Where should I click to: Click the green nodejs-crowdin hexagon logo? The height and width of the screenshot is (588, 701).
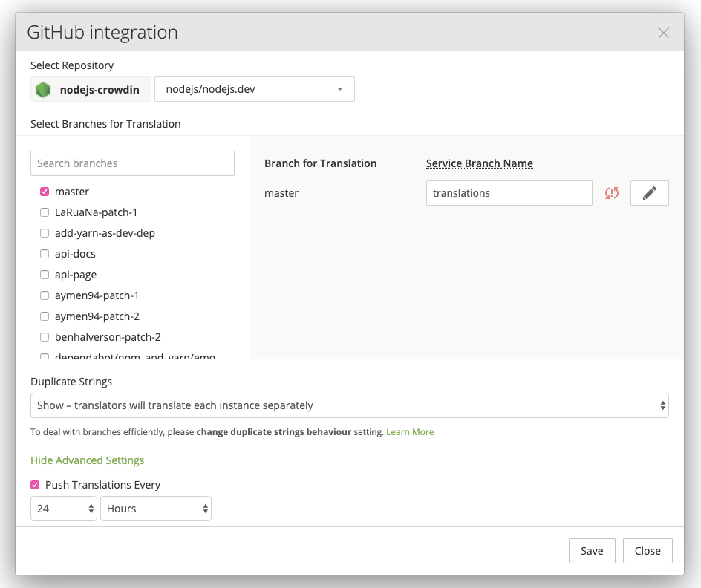(43, 89)
